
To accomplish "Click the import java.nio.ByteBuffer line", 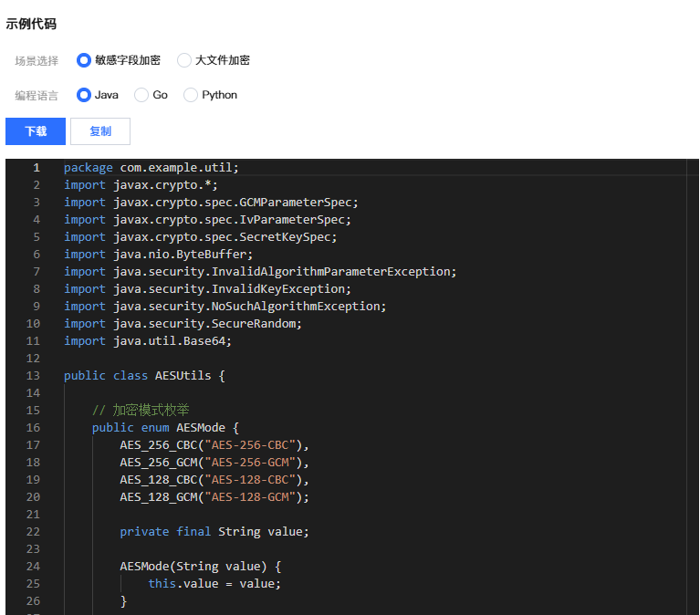I will [158, 255].
